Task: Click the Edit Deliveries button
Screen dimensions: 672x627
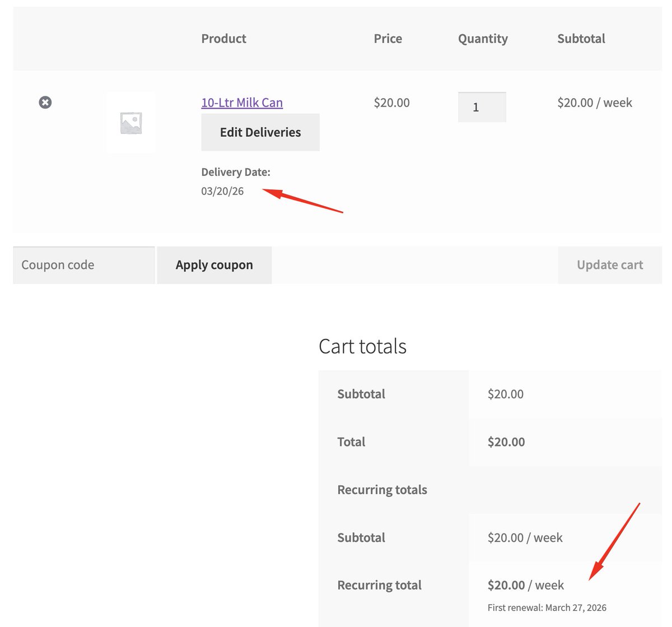Action: click(260, 132)
